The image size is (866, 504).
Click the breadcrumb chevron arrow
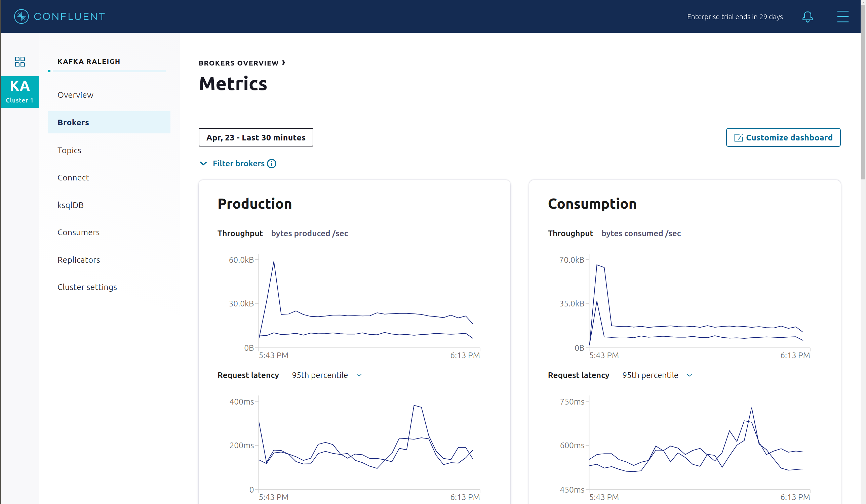tap(283, 63)
